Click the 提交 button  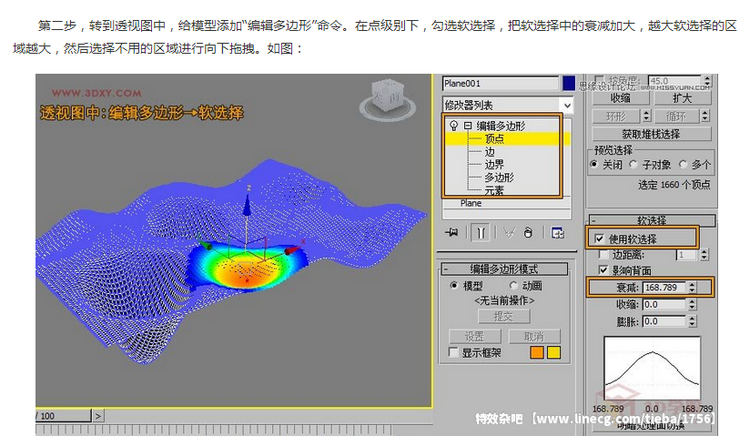[504, 316]
